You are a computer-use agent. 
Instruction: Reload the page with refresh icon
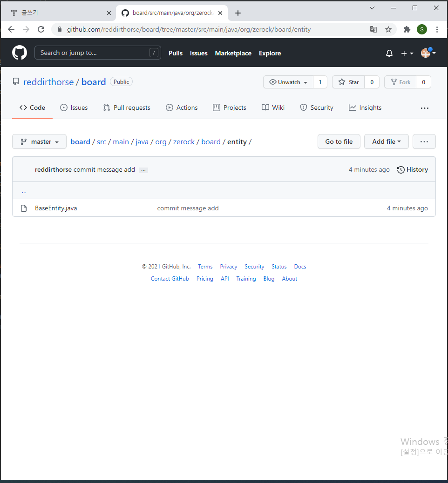tap(41, 29)
